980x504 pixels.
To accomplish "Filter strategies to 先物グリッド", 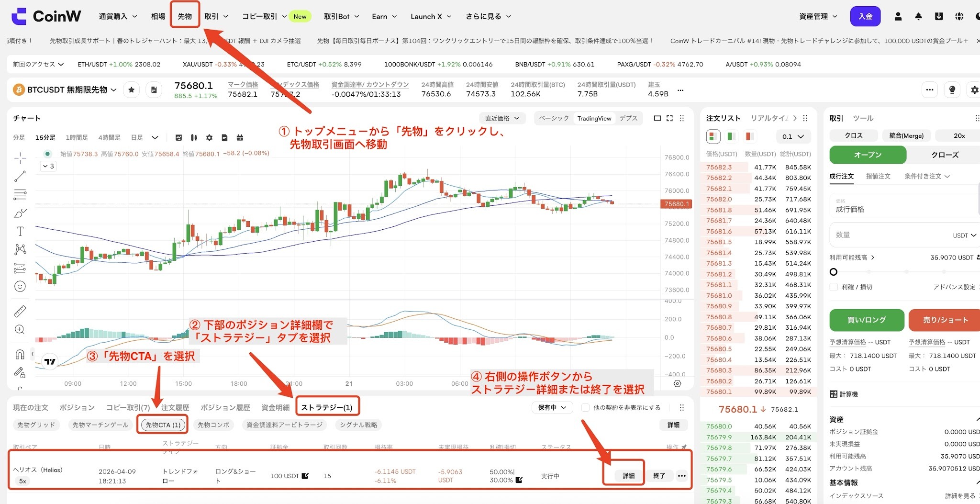I will pyautogui.click(x=36, y=425).
